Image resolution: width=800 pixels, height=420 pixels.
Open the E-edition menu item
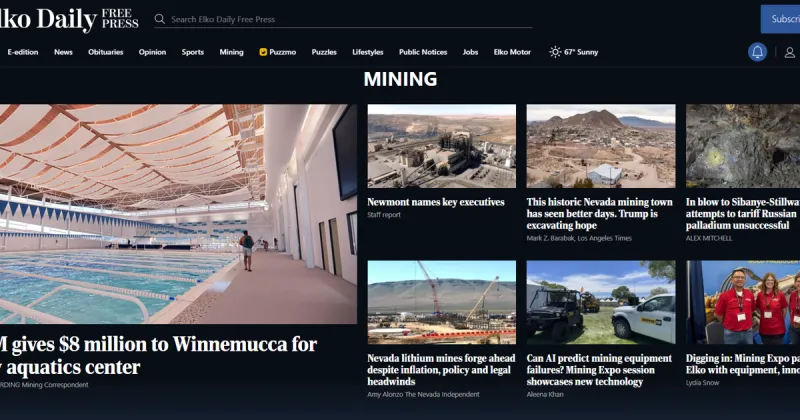(22, 52)
